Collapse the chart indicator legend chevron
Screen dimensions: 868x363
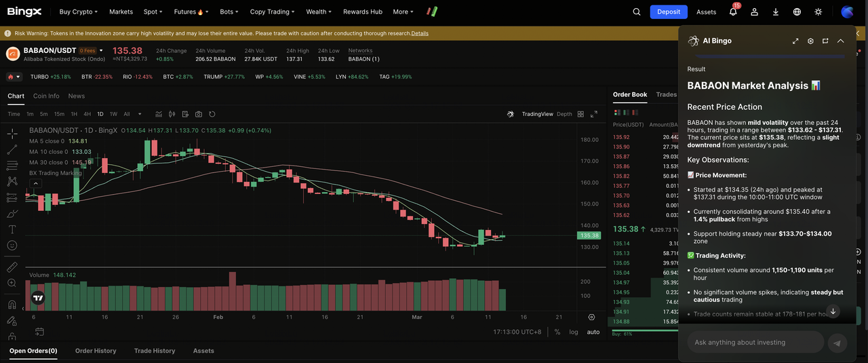(x=35, y=183)
